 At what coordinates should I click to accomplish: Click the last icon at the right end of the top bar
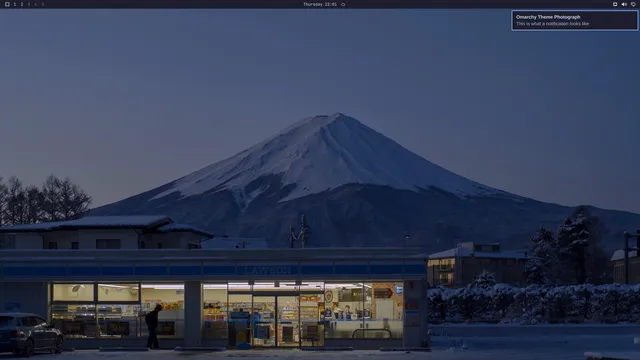pyautogui.click(x=633, y=4)
